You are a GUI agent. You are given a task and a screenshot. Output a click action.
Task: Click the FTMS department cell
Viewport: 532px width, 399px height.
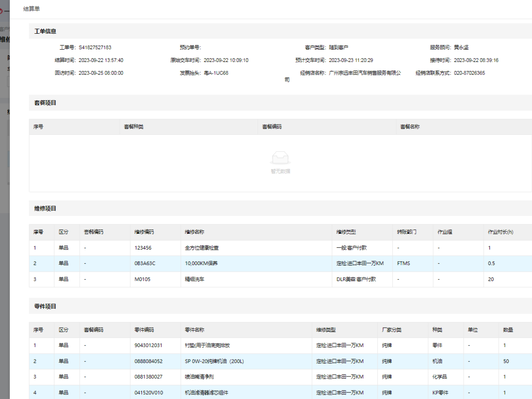coord(404,263)
